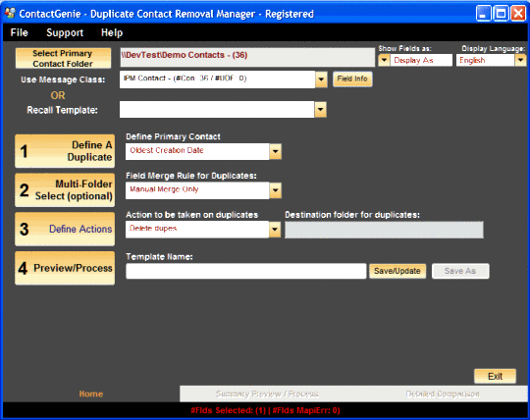
Task: Click the Destination folder for duplicates field
Action: [x=384, y=230]
